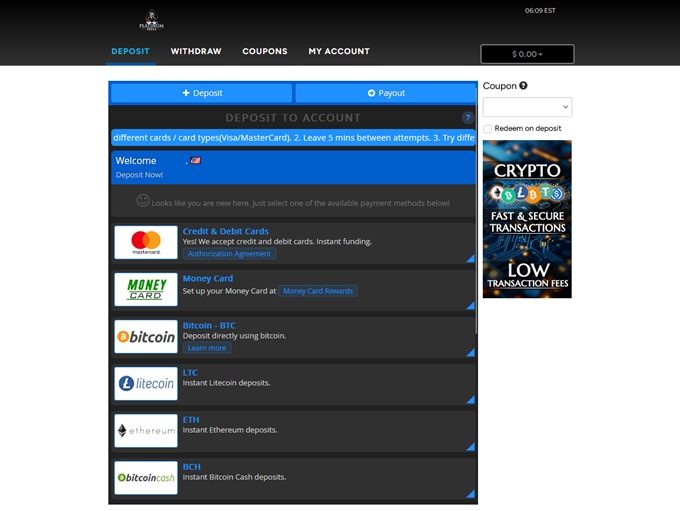Image resolution: width=680 pixels, height=511 pixels.
Task: View the Crypto transactions banner ad
Action: (527, 219)
